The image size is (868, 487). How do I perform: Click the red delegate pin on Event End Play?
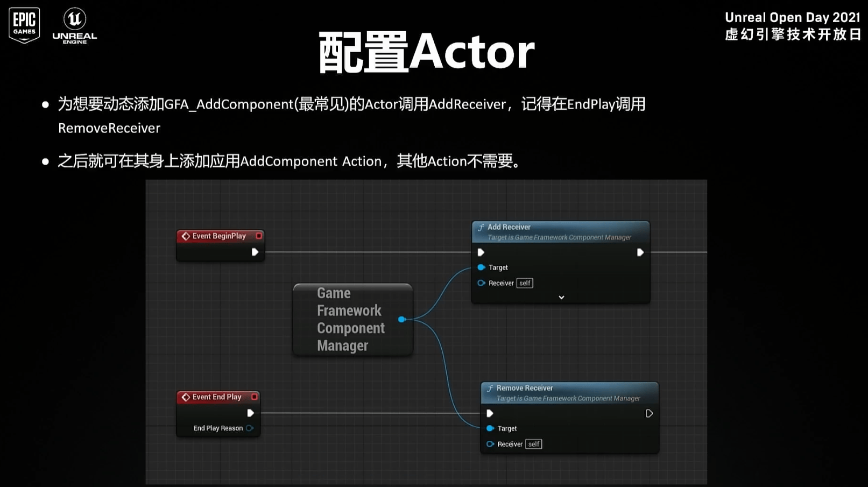pos(255,397)
